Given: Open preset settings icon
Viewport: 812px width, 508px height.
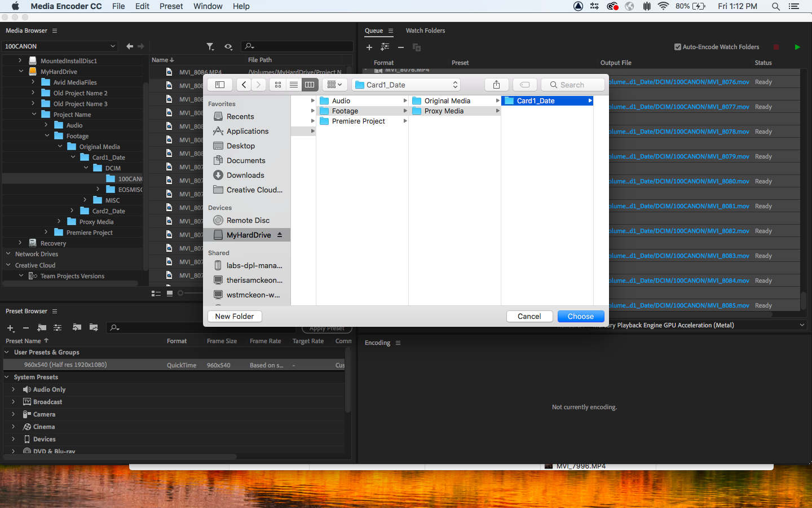Looking at the screenshot, I should point(58,328).
